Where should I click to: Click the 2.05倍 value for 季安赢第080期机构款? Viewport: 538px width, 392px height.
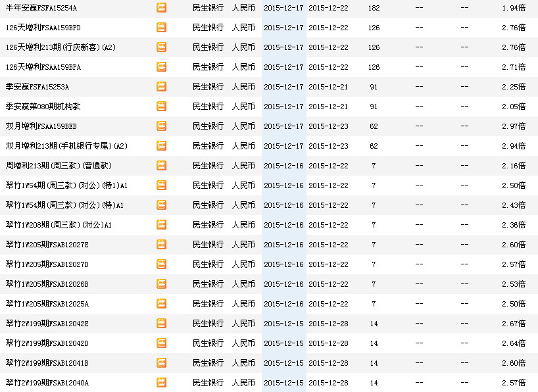click(514, 107)
